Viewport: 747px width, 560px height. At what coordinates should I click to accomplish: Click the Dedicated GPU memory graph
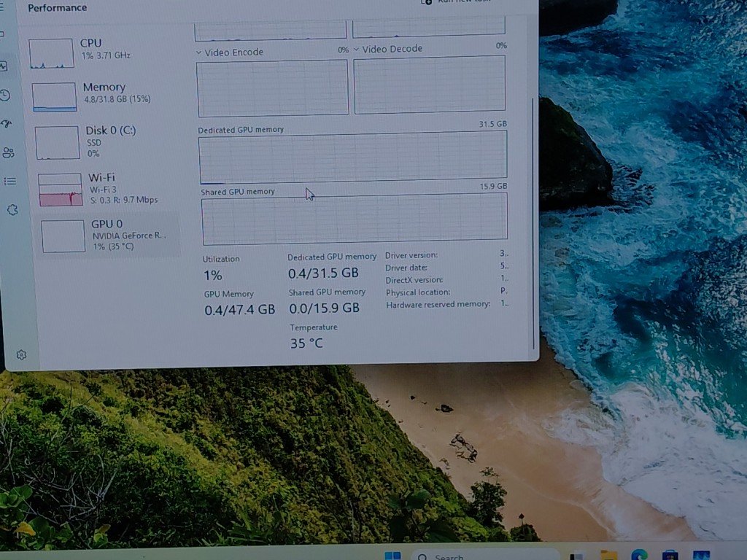(352, 157)
